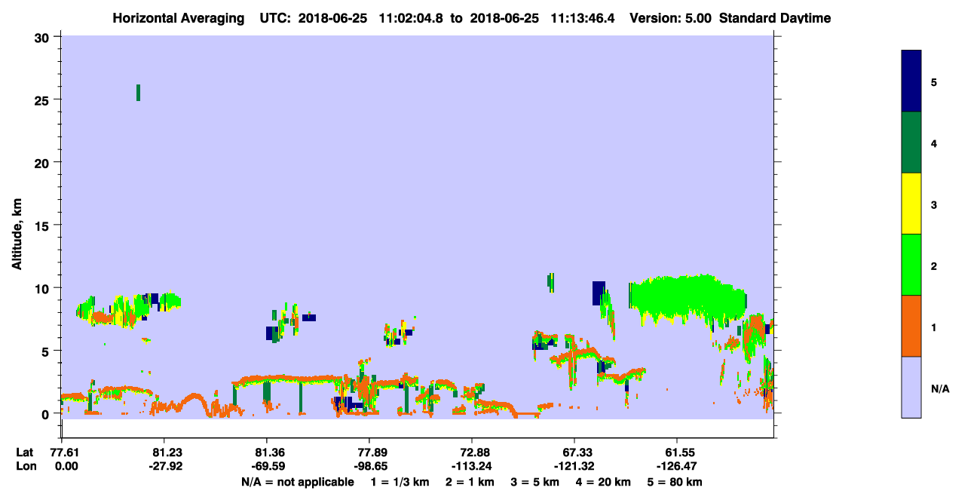Click the 'Lon' row label
980x503 pixels.
point(25,466)
